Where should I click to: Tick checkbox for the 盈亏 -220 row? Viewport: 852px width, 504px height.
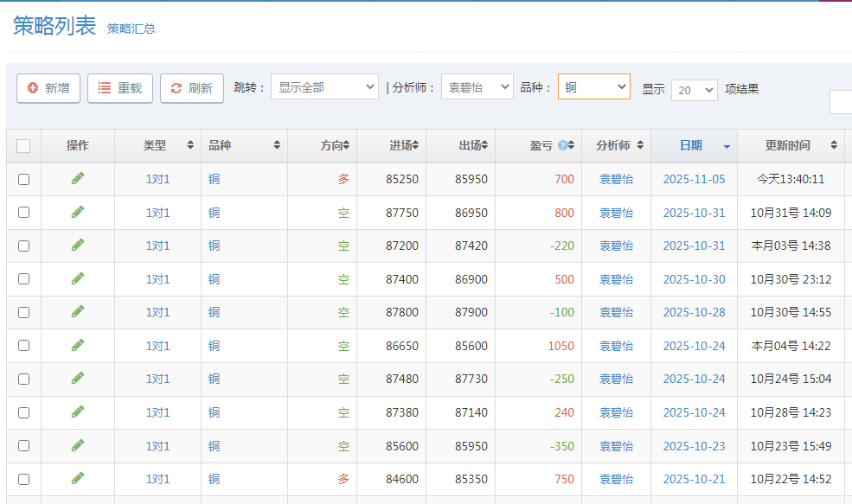click(x=23, y=246)
